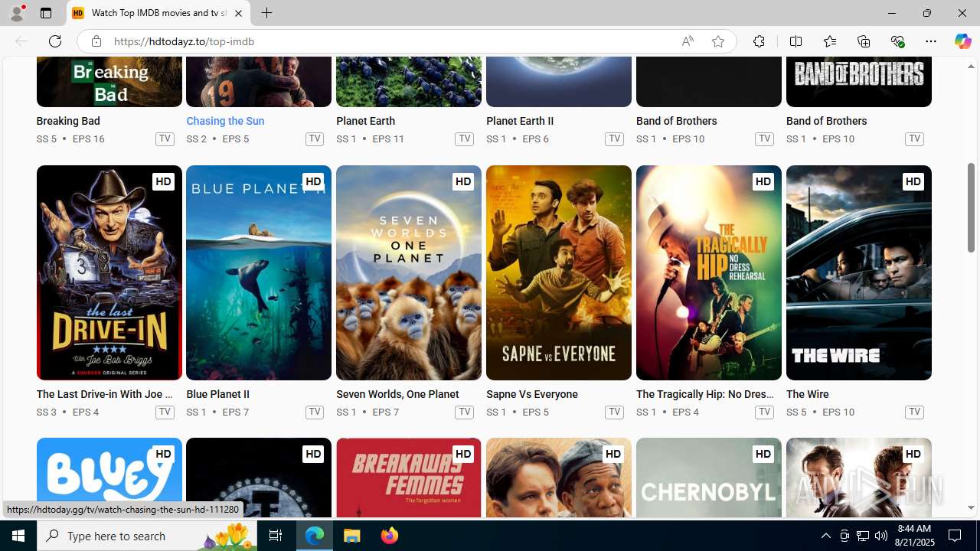Launch the Copilot sidebar icon

pos(962,41)
